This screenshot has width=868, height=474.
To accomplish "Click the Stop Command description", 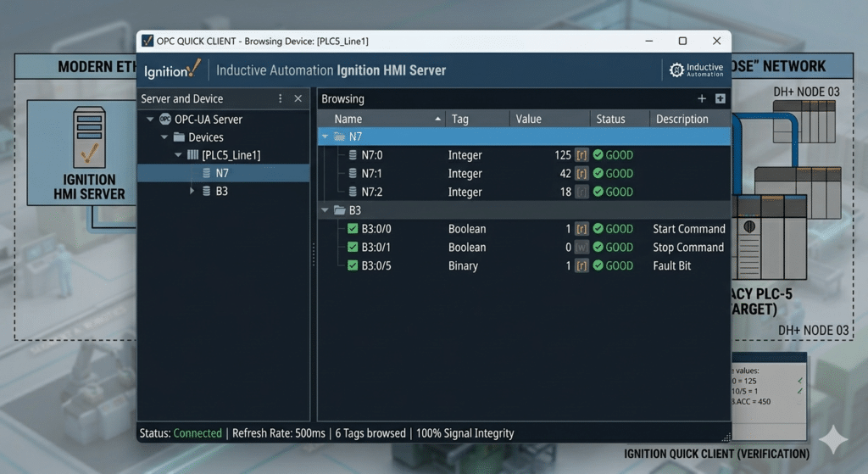I will click(688, 247).
